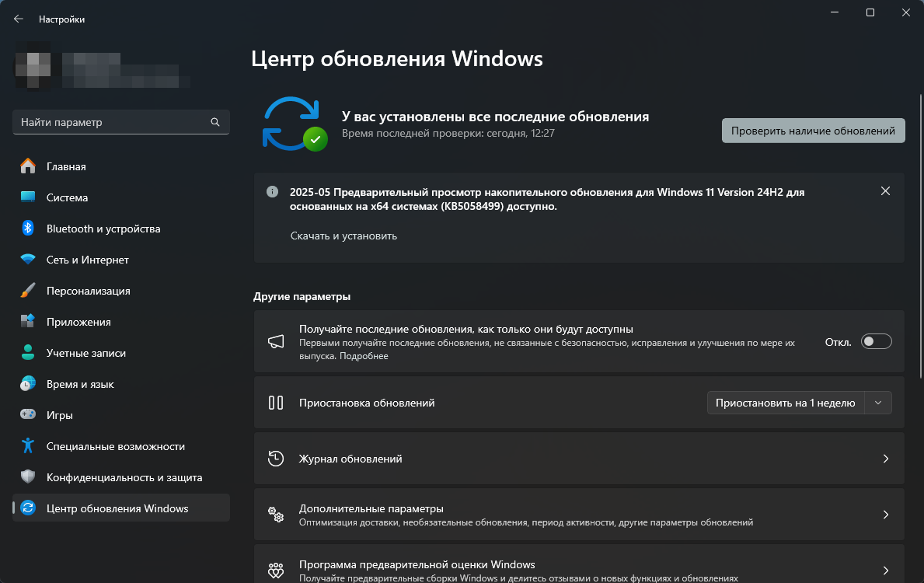Toggle the get latest updates switch

click(x=877, y=341)
